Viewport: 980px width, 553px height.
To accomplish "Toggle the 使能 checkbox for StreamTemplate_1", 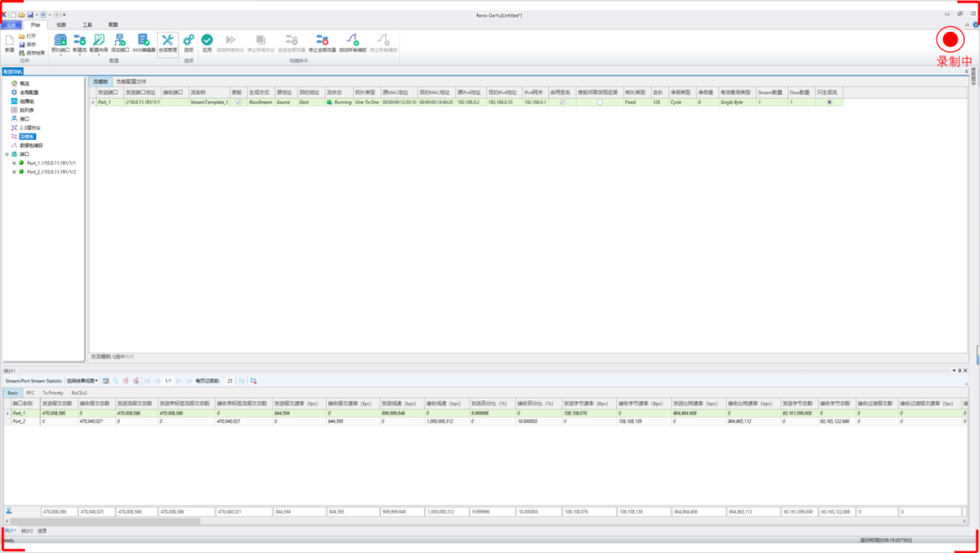I will coord(237,103).
